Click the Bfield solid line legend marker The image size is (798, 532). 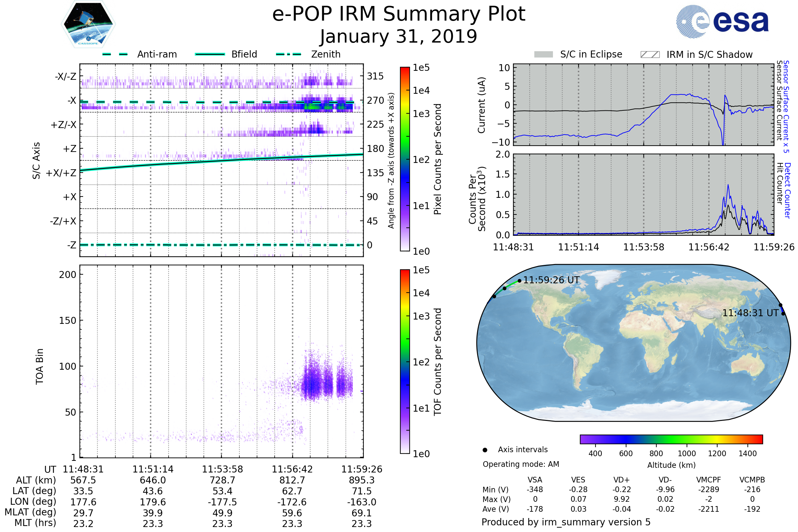point(210,54)
